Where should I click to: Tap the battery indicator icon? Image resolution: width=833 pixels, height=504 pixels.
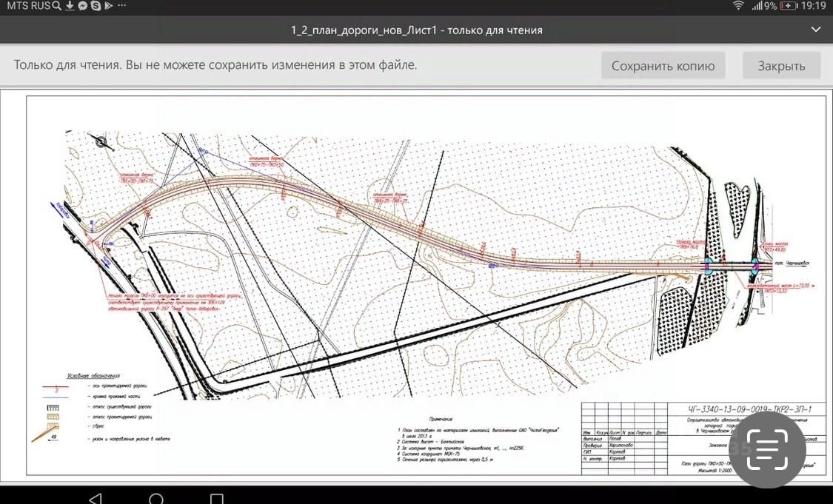(x=789, y=6)
